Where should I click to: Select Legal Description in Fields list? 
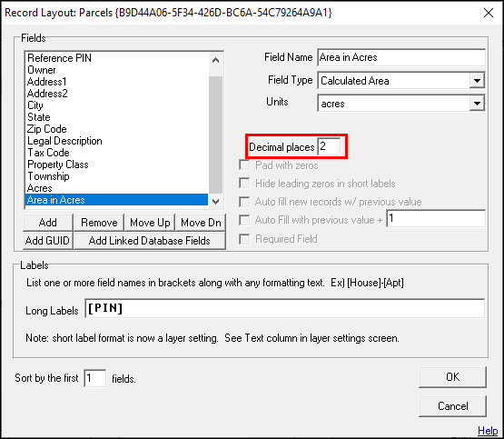[x=64, y=141]
